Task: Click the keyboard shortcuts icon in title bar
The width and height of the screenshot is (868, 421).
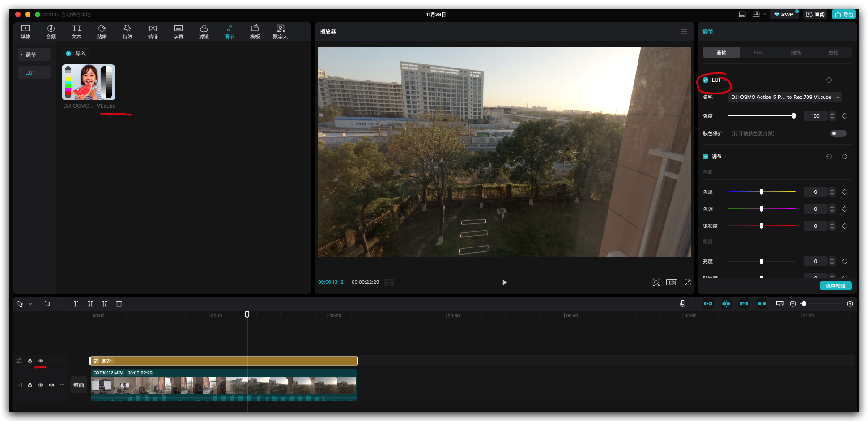Action: click(742, 14)
